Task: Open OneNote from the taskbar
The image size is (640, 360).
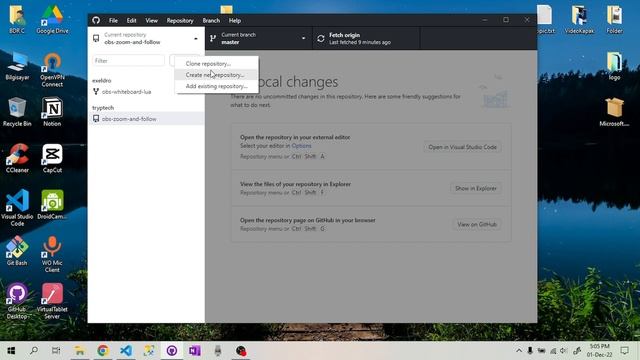Action: click(195, 351)
